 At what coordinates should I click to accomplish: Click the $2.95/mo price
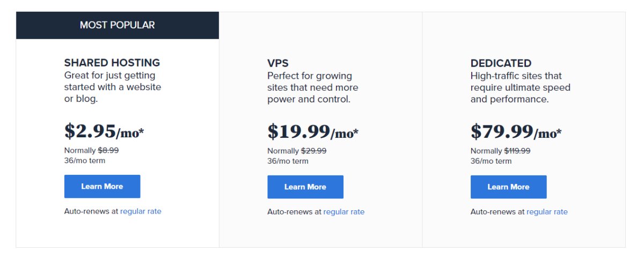[104, 131]
